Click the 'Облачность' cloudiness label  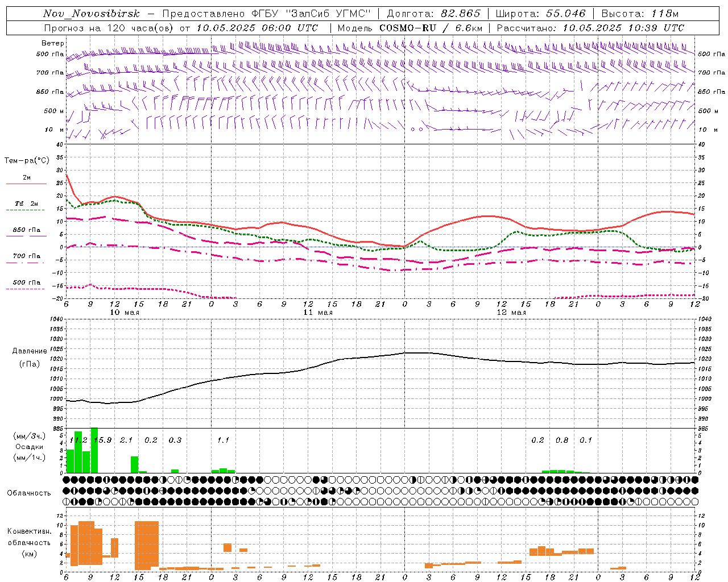click(29, 493)
